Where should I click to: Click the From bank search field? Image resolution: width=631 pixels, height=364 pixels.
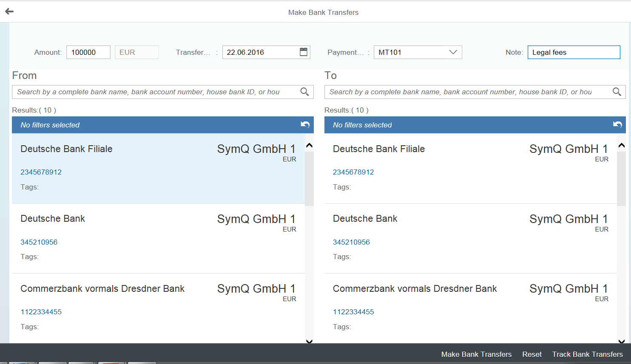tap(155, 92)
